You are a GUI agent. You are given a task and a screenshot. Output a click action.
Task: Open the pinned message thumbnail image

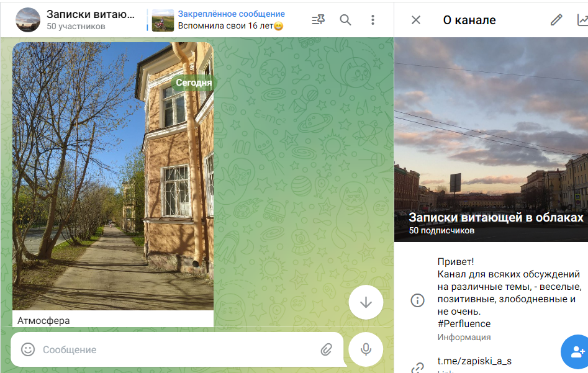[x=163, y=20]
